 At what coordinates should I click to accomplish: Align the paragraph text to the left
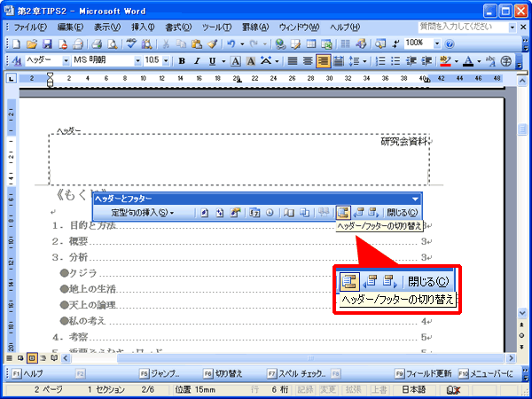[293, 61]
